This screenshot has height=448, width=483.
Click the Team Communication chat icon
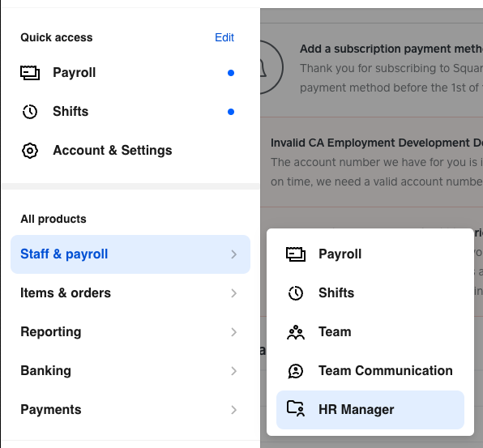coord(296,371)
